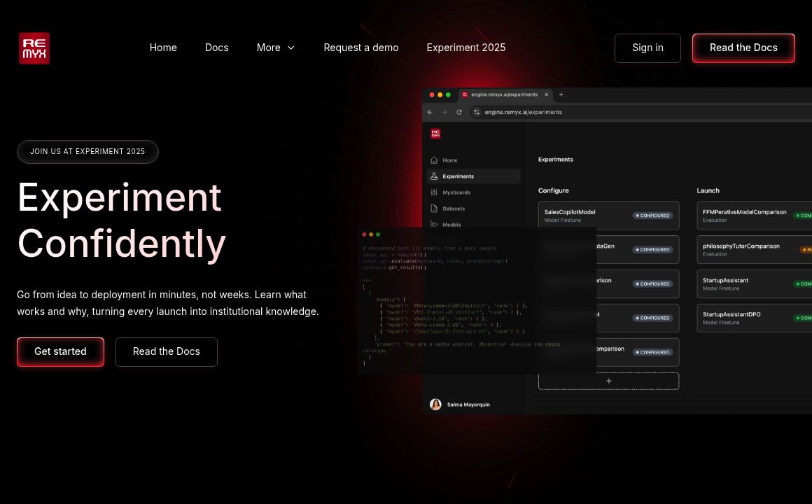Click the browser reload icon
The image size is (812, 504).
click(x=459, y=112)
